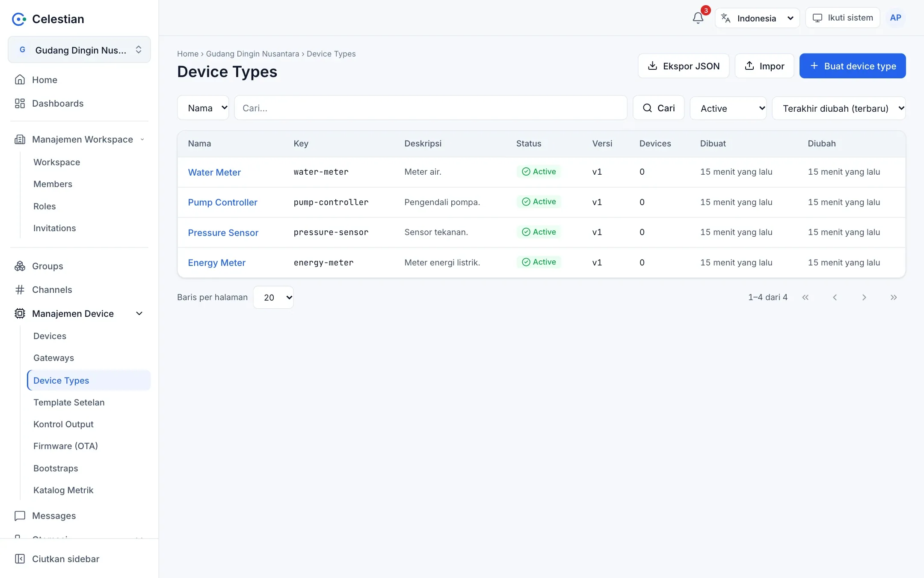
Task: Click the Home sidebar icon
Action: pyautogui.click(x=20, y=80)
